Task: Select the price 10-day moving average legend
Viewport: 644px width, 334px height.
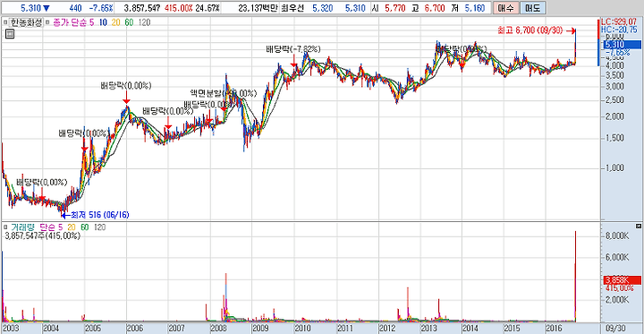Action: (x=103, y=23)
